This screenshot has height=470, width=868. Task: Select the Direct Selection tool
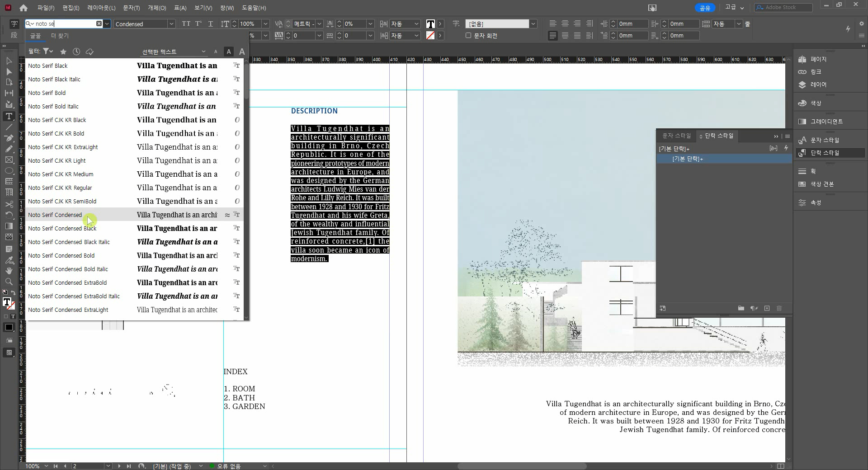click(9, 72)
